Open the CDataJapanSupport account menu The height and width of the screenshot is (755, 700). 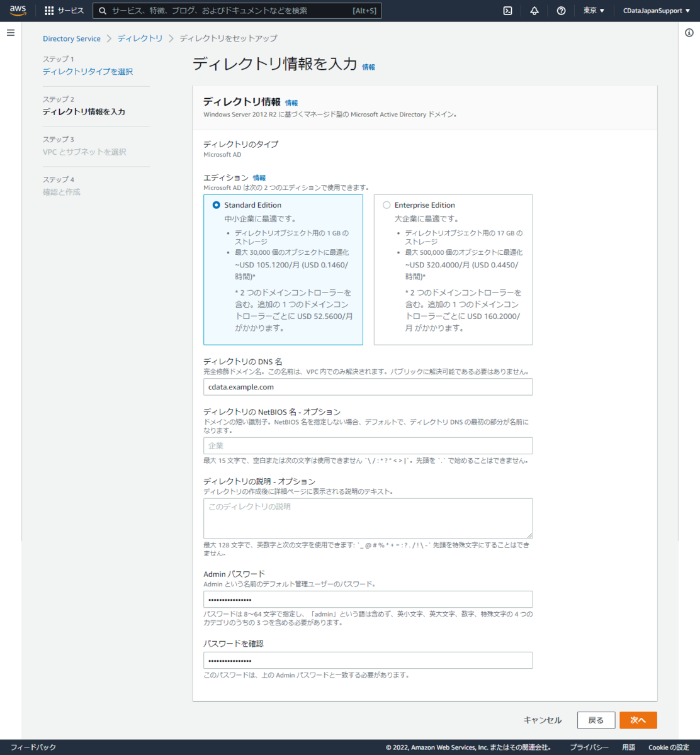(x=657, y=11)
